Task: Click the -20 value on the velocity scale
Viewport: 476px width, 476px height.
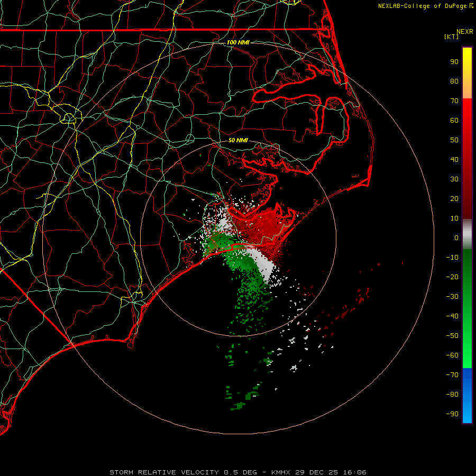Action: click(x=452, y=277)
